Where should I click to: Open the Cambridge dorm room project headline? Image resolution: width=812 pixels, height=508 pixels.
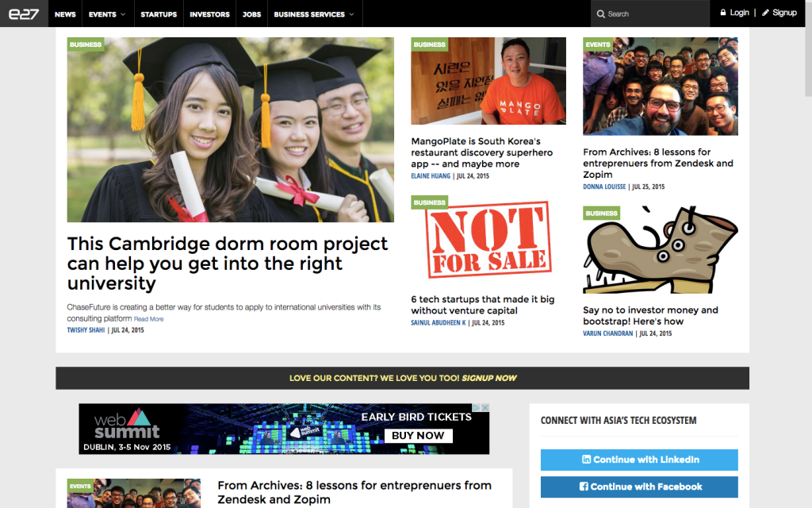(x=228, y=264)
